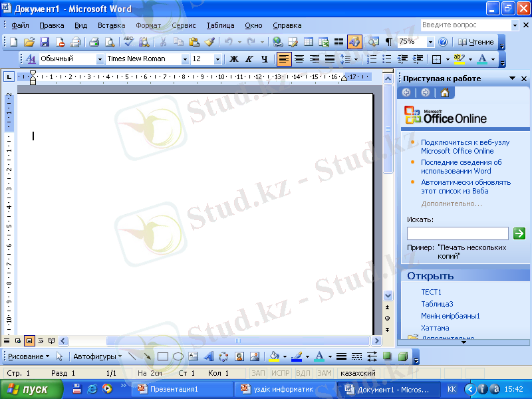This screenshot has height=399, width=532.
Task: Click the Format Painter brush icon
Action: 209,42
